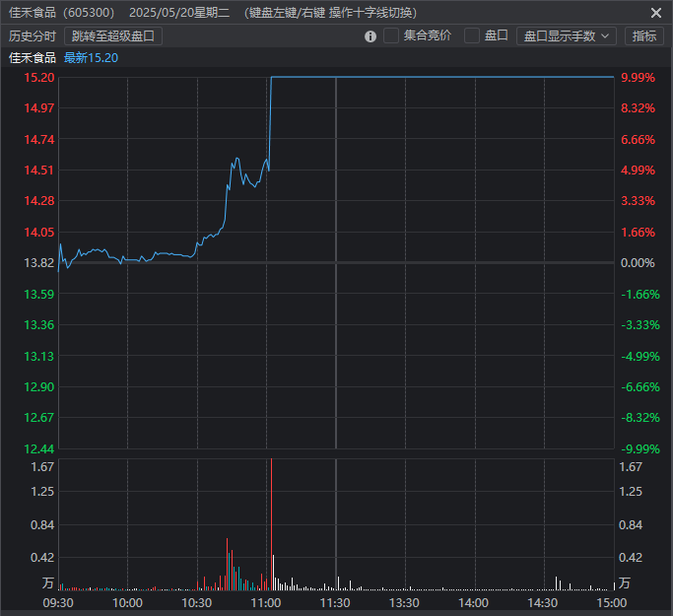Screen dimensions: 673x616
Task: Click the 指标 button
Action: [643, 35]
